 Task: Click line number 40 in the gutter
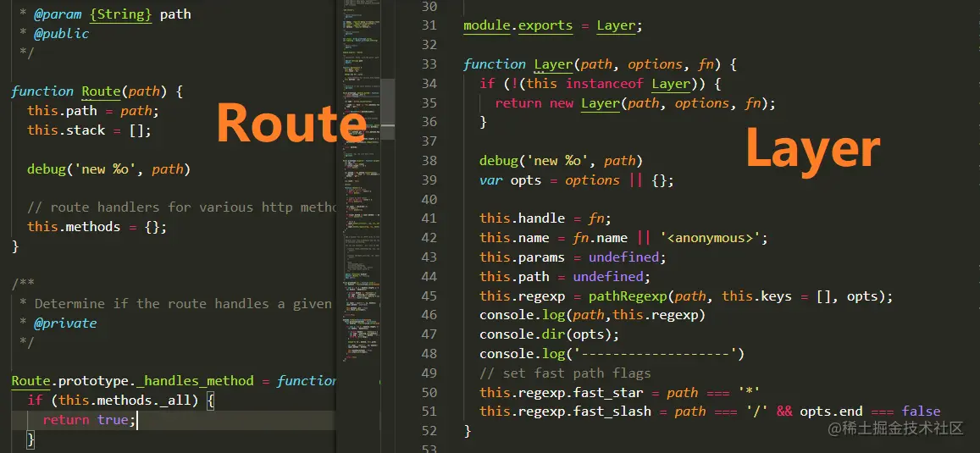point(429,199)
